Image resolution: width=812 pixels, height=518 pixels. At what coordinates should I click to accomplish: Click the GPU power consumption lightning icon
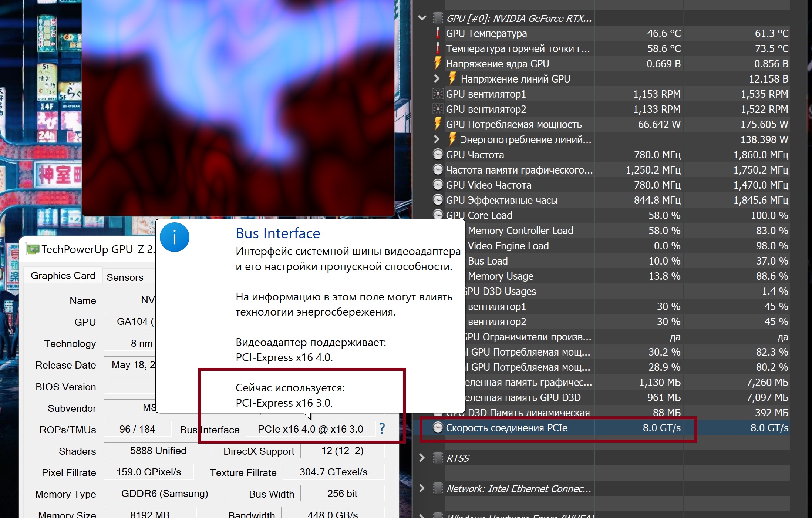pos(438,124)
